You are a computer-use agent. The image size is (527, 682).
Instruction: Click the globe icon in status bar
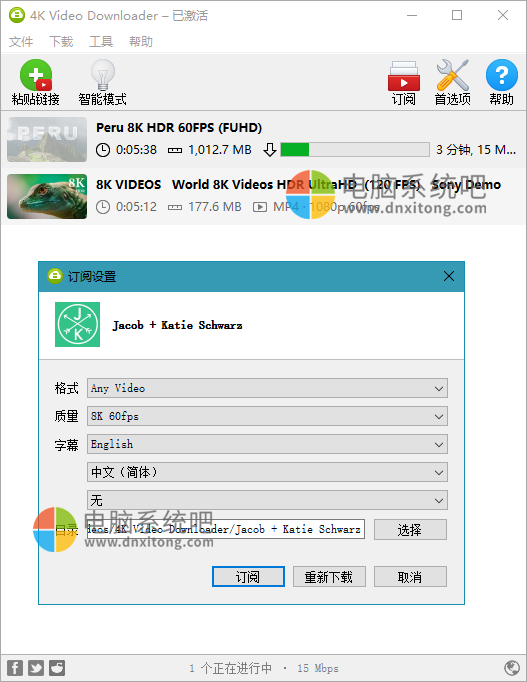point(512,668)
